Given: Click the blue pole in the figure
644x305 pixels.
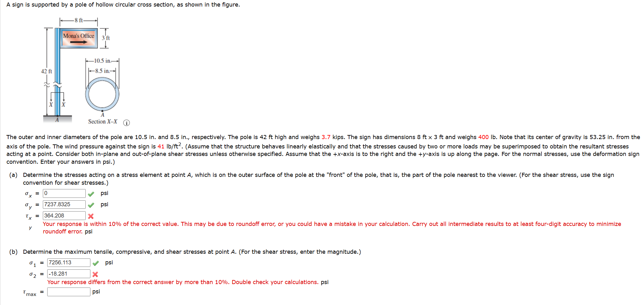Looking at the screenshot, I should (x=57, y=72).
